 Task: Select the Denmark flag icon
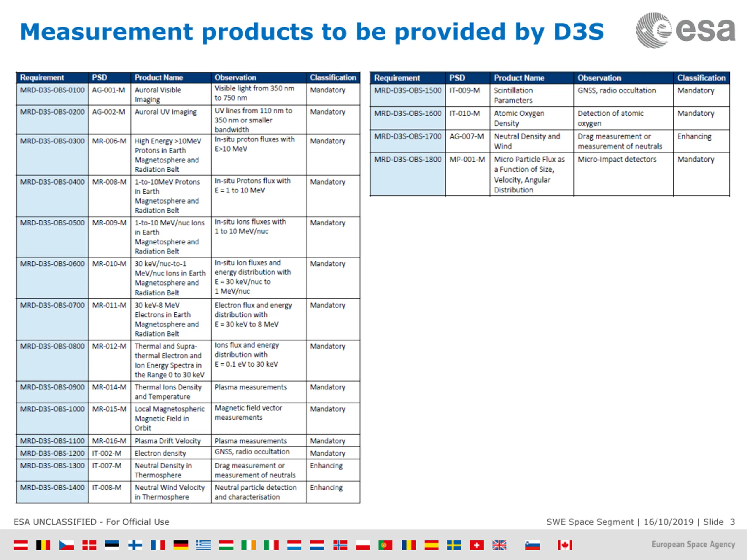[89, 545]
